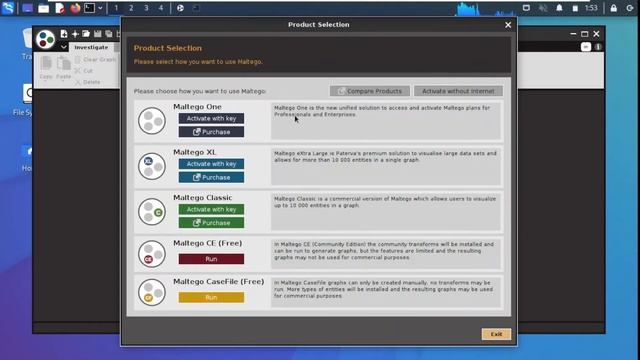
Task: Click Purchase under Maltego Classic
Action: (211, 223)
